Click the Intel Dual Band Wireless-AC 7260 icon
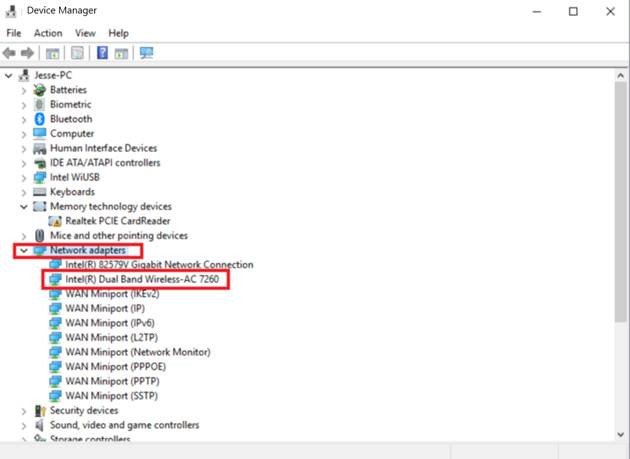630x459 pixels. (55, 279)
